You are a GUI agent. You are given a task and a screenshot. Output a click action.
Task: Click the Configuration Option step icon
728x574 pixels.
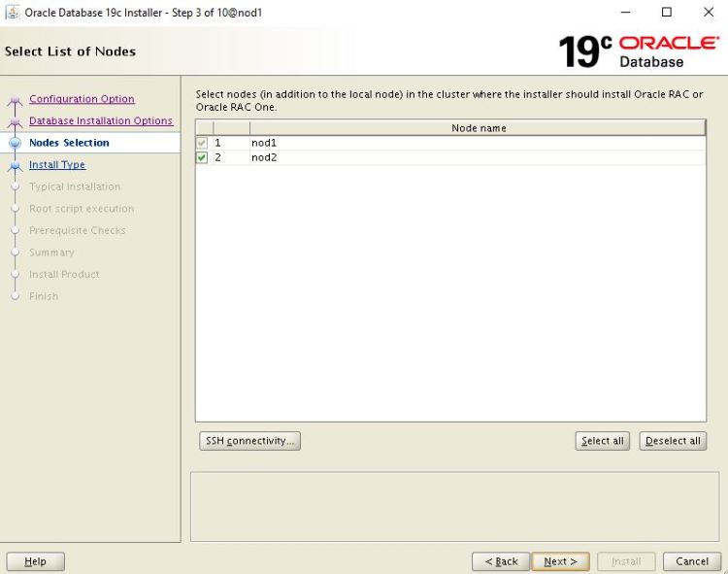point(15,100)
